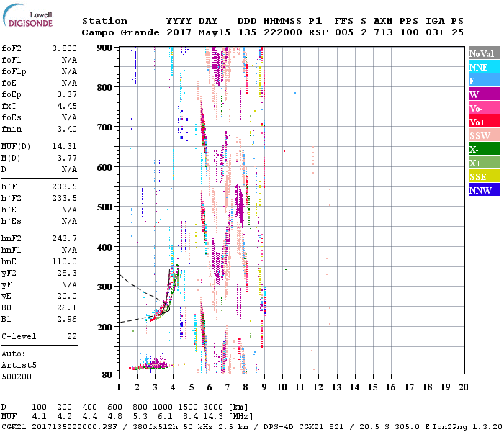
Task: Click the D 3000 distance table value
Action: point(213,407)
